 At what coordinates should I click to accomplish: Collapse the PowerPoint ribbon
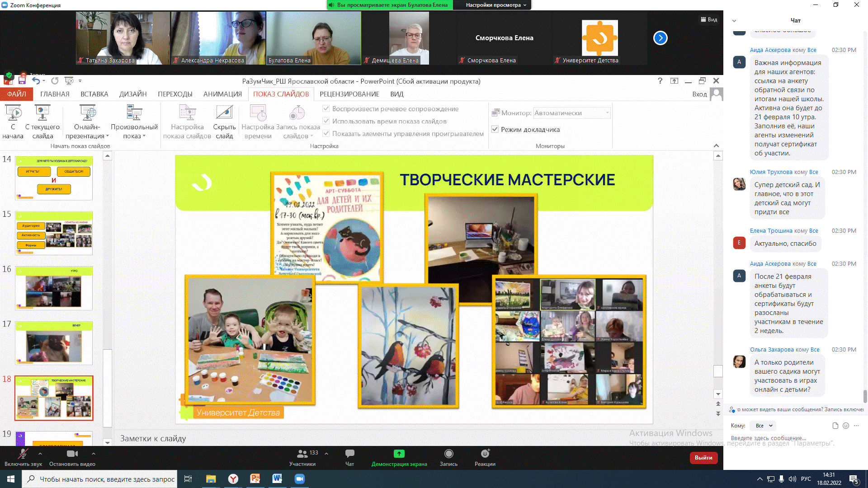point(716,145)
